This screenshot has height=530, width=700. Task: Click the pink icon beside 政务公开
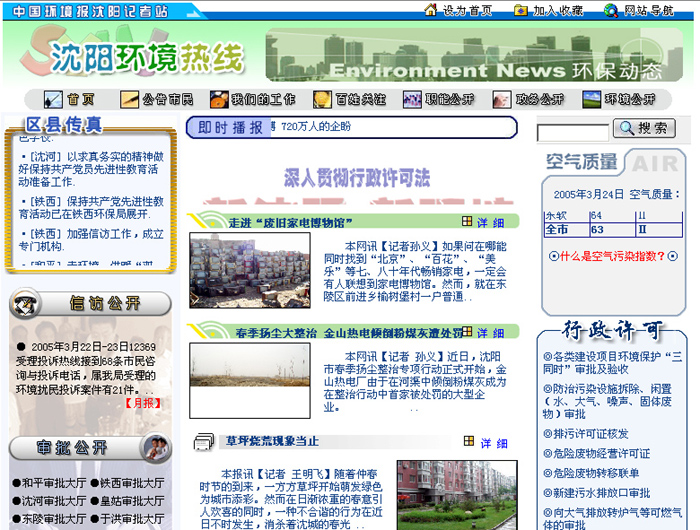tap(502, 99)
